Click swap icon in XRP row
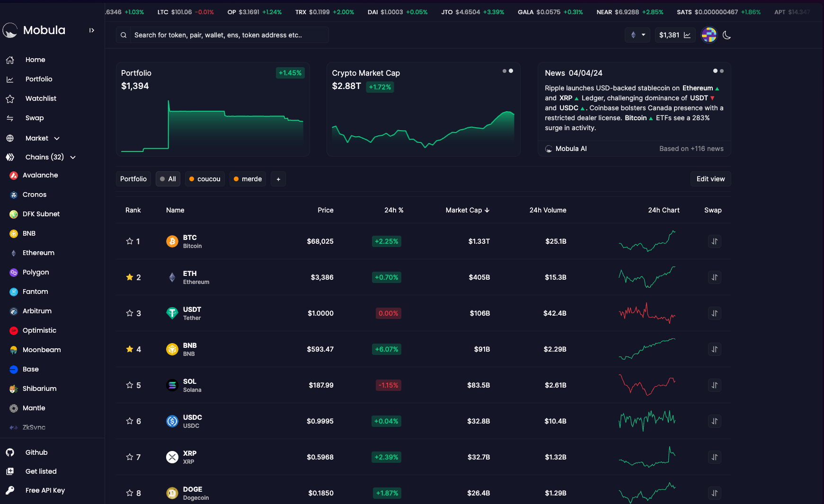Image resolution: width=824 pixels, height=504 pixels. 715,457
